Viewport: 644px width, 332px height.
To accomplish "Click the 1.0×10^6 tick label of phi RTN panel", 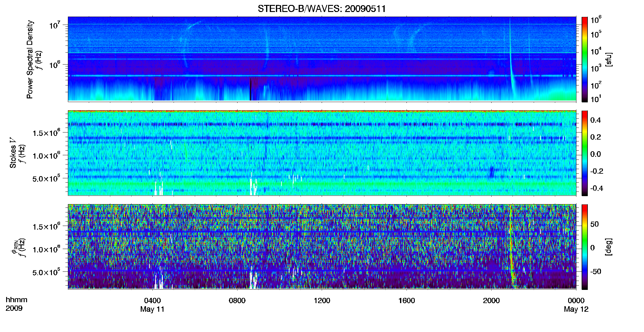I will [x=46, y=249].
